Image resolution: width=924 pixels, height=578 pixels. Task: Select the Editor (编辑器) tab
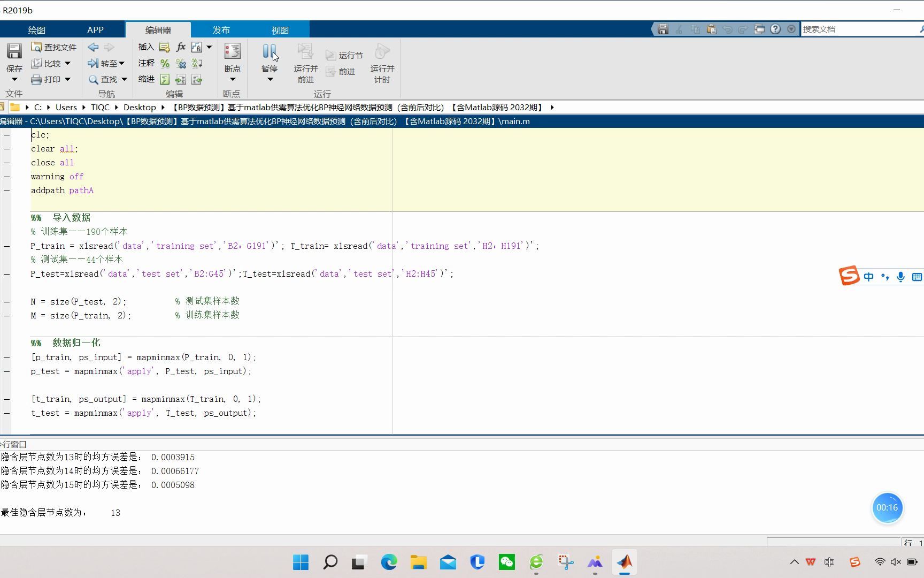tap(158, 30)
